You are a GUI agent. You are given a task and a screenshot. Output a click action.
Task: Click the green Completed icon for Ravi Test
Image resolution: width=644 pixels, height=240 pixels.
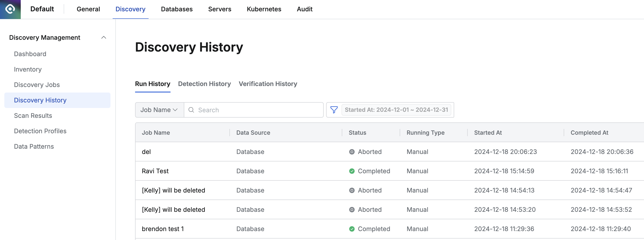pos(352,171)
